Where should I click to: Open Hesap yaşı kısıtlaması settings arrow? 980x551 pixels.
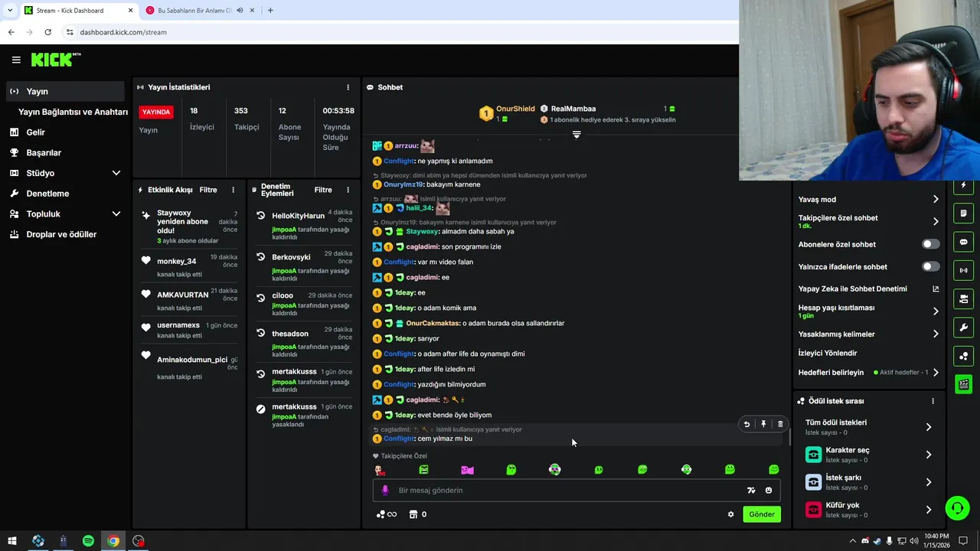pos(936,311)
